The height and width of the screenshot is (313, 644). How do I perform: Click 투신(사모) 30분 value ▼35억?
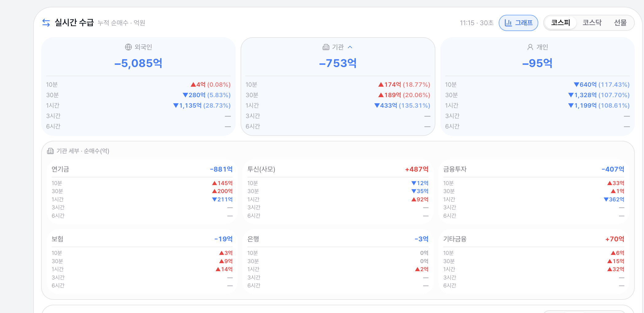(x=420, y=191)
